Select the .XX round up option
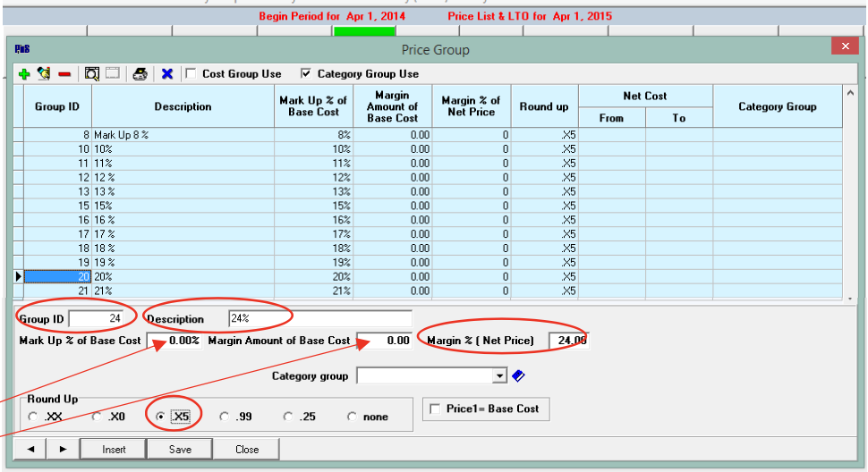 (32, 417)
